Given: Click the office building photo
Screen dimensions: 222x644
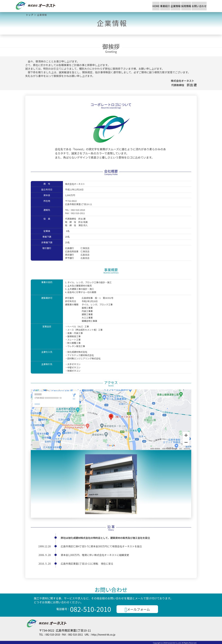Looking at the screenshot, I should click(x=111, y=484).
